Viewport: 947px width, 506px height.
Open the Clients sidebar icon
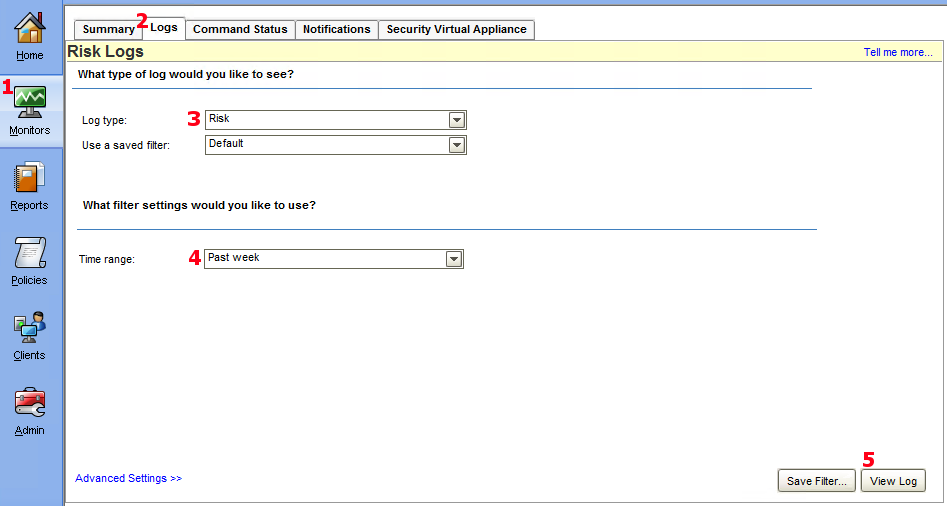click(x=30, y=328)
